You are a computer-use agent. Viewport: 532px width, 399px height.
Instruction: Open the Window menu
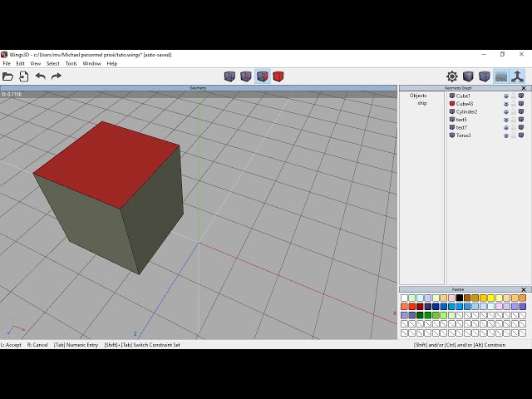pos(91,63)
